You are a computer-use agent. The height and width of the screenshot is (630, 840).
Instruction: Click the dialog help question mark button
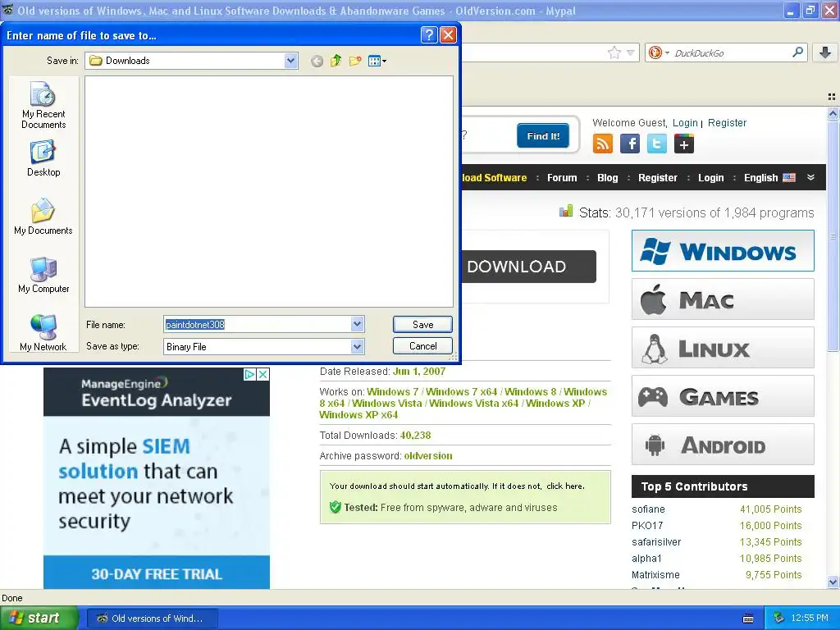[428, 34]
